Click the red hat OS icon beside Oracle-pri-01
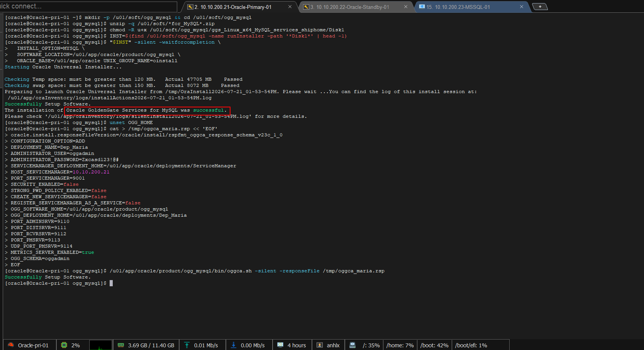Image resolution: width=644 pixels, height=350 pixels. [x=11, y=345]
